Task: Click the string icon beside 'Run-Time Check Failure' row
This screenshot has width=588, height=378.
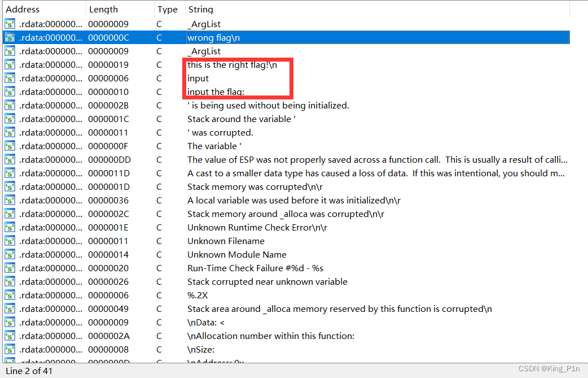Action: click(10, 268)
